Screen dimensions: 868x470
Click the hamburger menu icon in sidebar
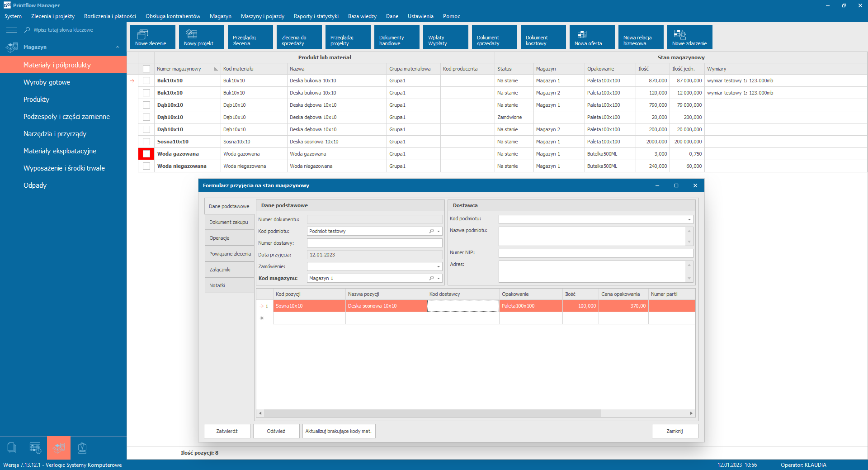(x=12, y=30)
